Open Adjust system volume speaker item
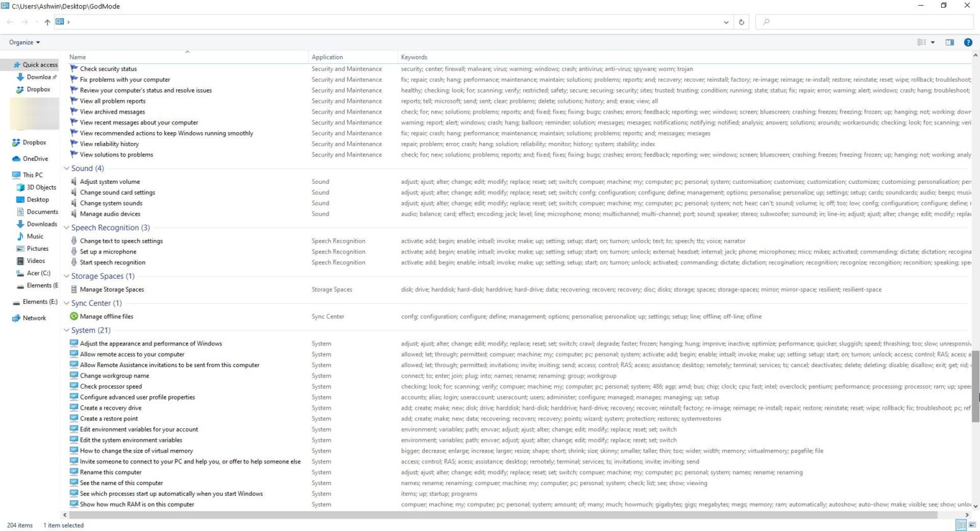Viewport: 980px width, 531px height. [x=109, y=182]
